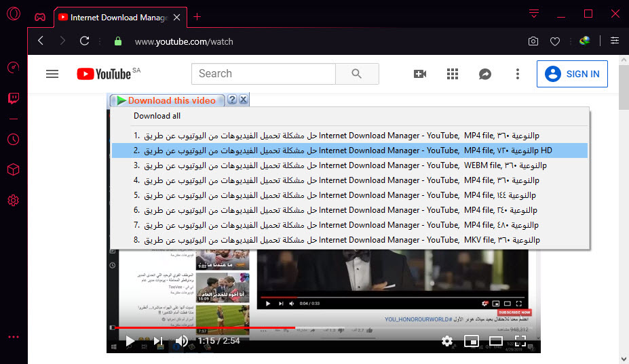Image resolution: width=629 pixels, height=364 pixels.
Task: Select item 8 MKV file ٣٦٠
Action: click(349, 240)
